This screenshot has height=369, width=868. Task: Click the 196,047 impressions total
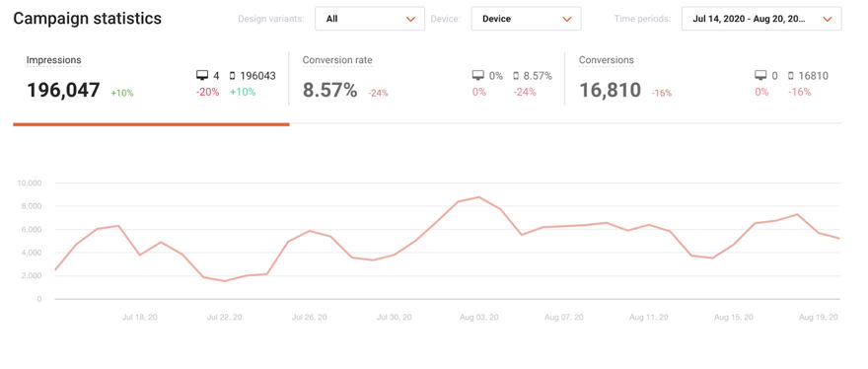tap(63, 91)
